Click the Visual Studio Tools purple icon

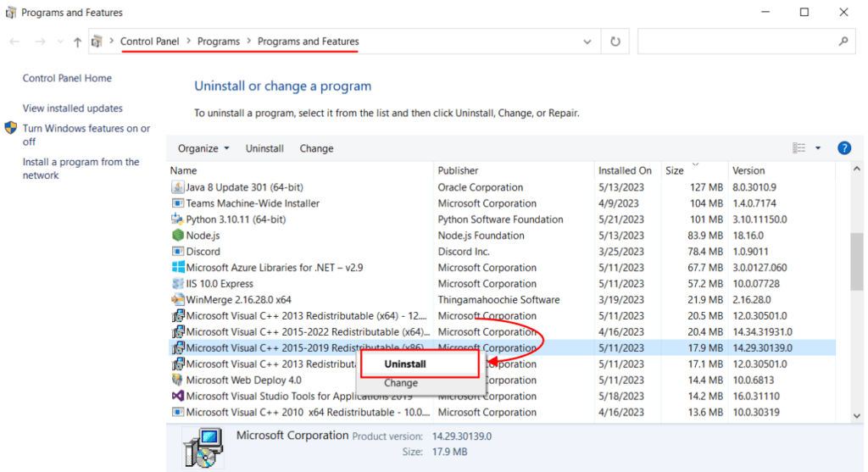tap(178, 396)
